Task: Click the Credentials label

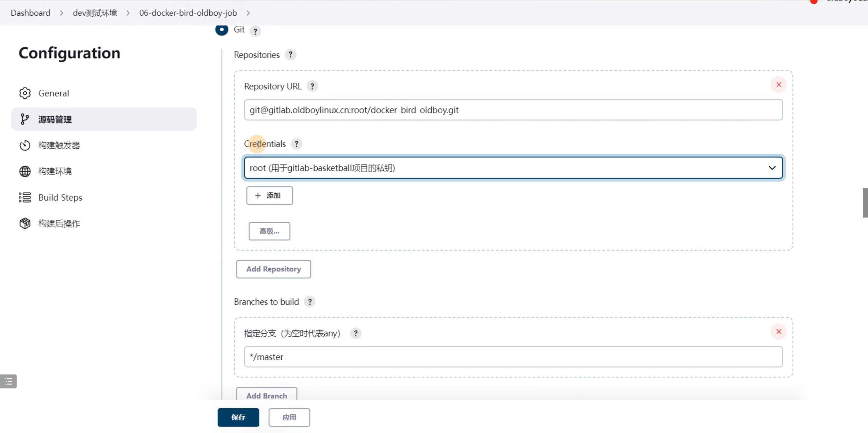Action: point(265,144)
